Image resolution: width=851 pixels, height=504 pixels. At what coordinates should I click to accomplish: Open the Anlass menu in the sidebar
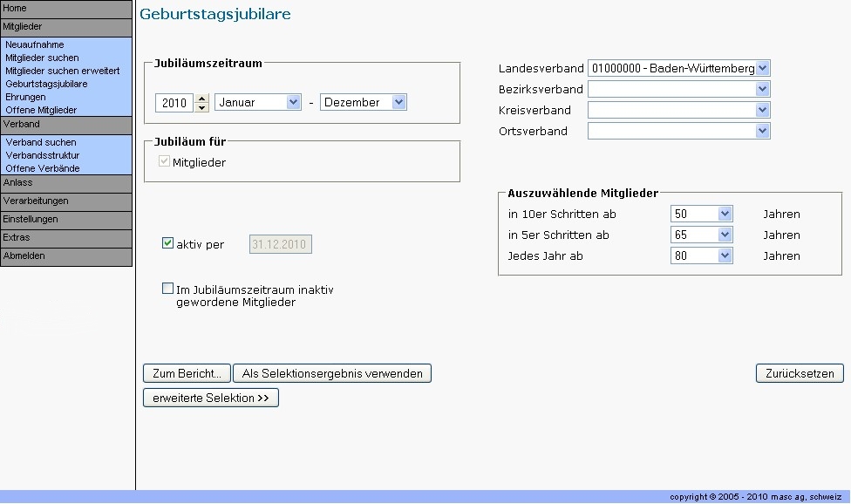(66, 183)
